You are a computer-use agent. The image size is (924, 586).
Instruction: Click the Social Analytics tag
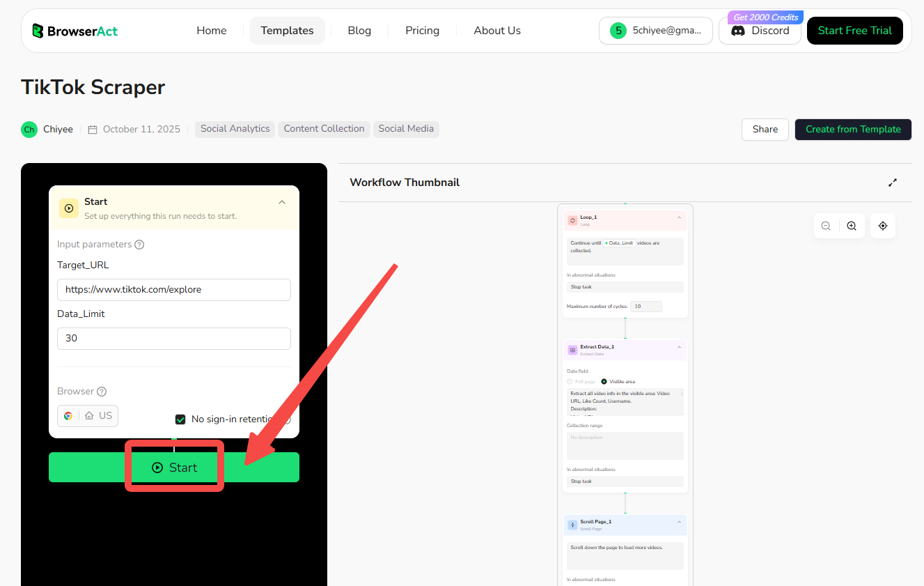tap(235, 129)
